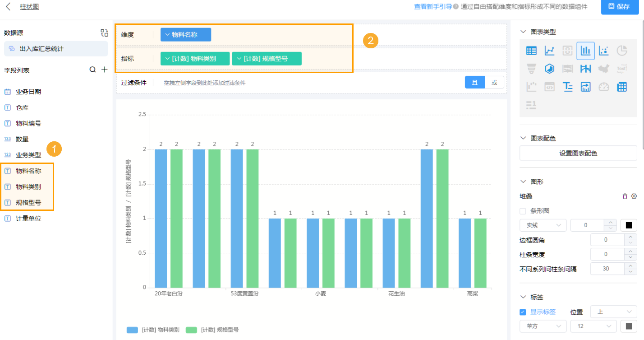Open the [计数] 规格型号 metric tag menu
This screenshot has width=644, height=340.
pos(267,59)
